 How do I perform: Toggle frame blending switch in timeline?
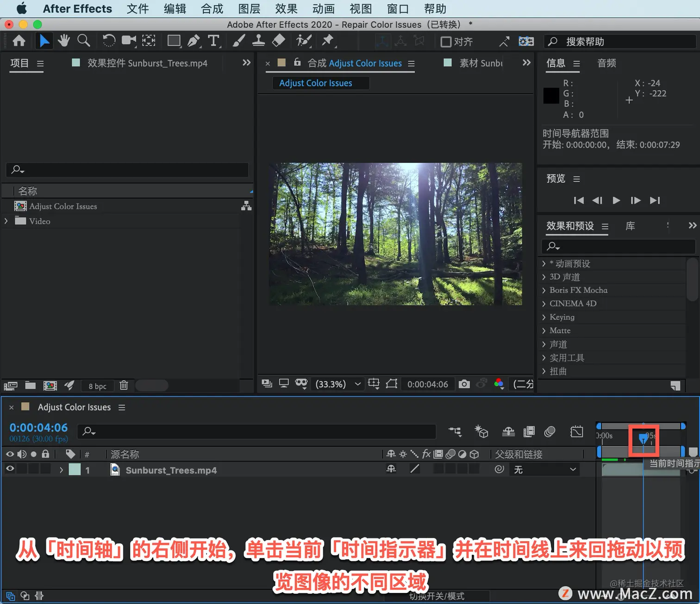coord(529,431)
